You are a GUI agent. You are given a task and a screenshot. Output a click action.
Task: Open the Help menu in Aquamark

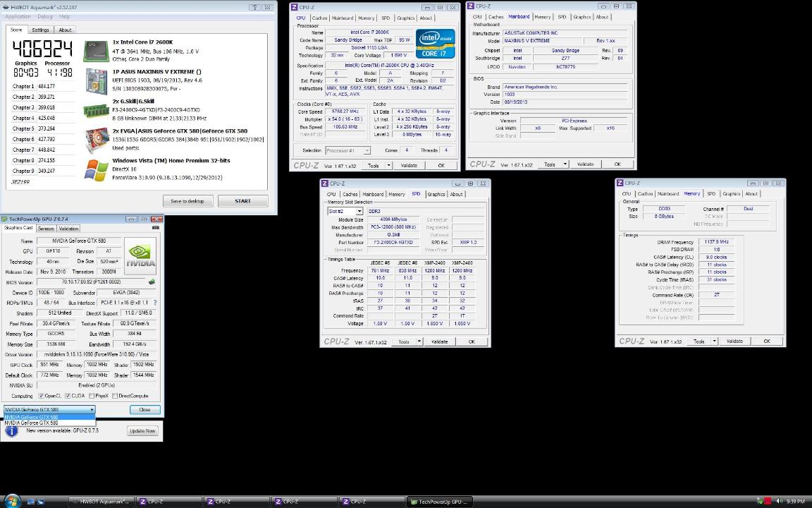64,17
